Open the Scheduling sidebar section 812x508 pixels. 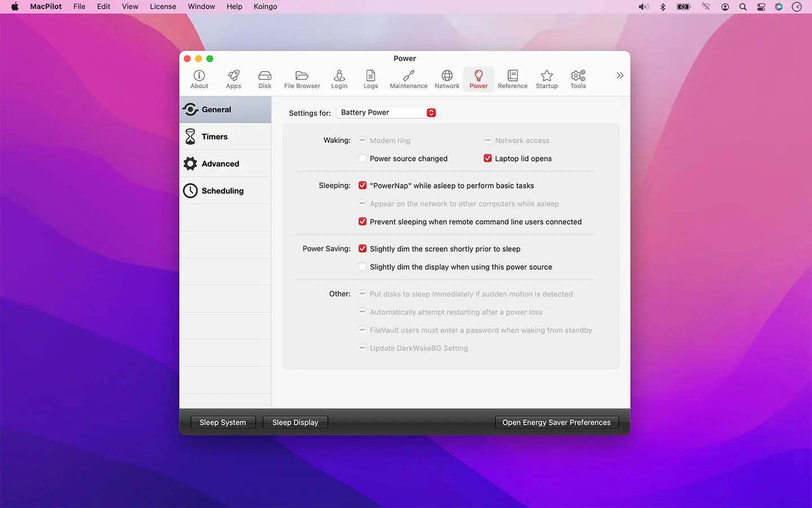[x=226, y=191]
